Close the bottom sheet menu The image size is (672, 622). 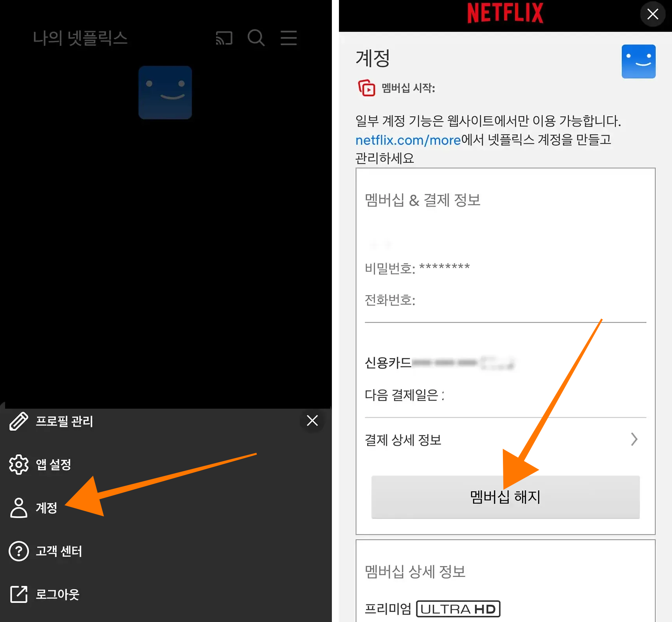(312, 420)
